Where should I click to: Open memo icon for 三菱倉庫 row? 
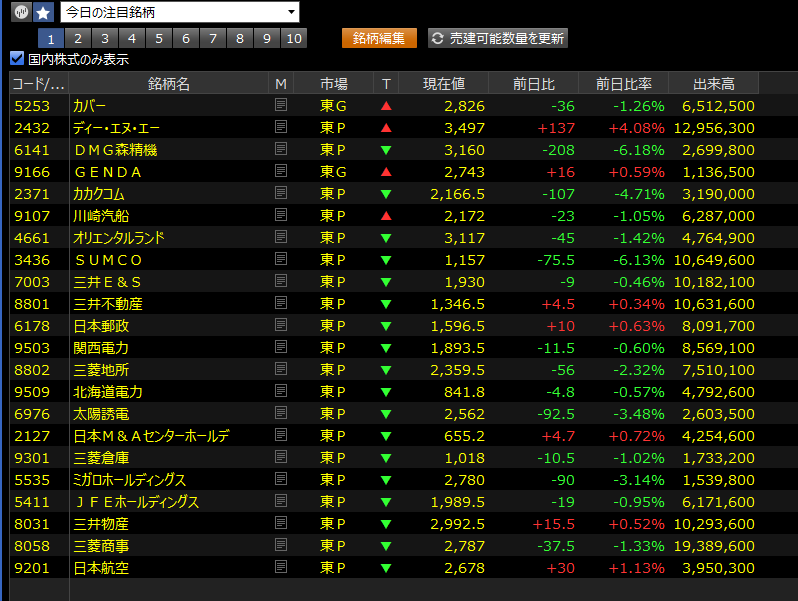pyautogui.click(x=281, y=457)
